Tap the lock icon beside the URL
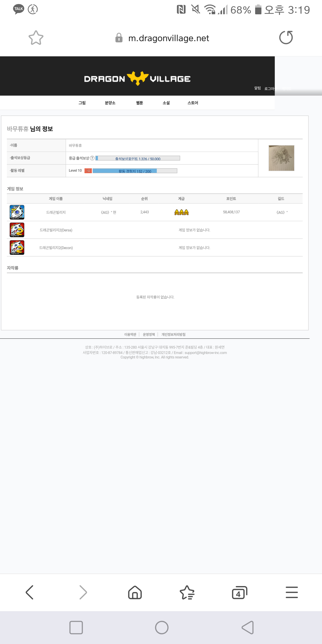The image size is (322, 644). (x=119, y=38)
